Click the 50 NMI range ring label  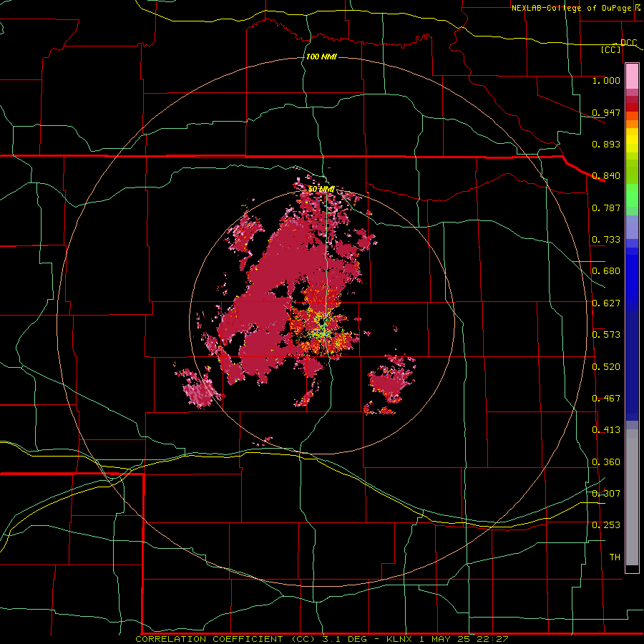coord(321,190)
